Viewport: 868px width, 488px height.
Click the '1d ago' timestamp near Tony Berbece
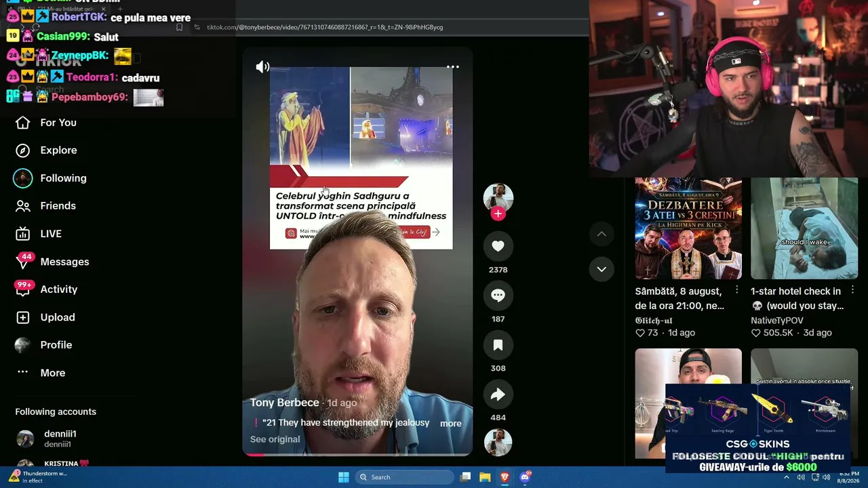(342, 403)
